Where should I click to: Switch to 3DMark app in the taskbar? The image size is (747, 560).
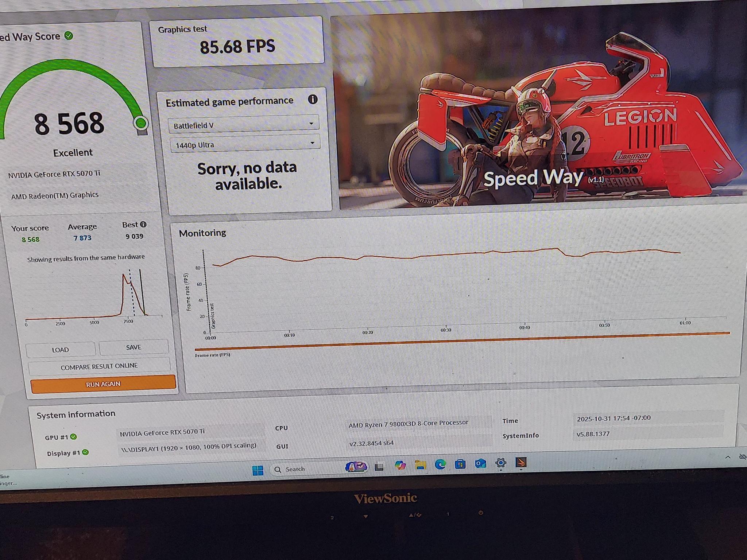point(521,462)
